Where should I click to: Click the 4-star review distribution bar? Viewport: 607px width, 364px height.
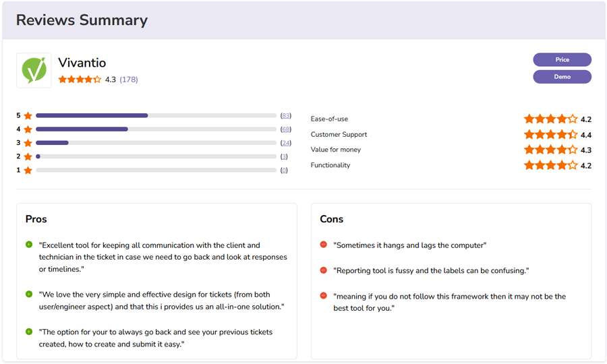coord(156,129)
